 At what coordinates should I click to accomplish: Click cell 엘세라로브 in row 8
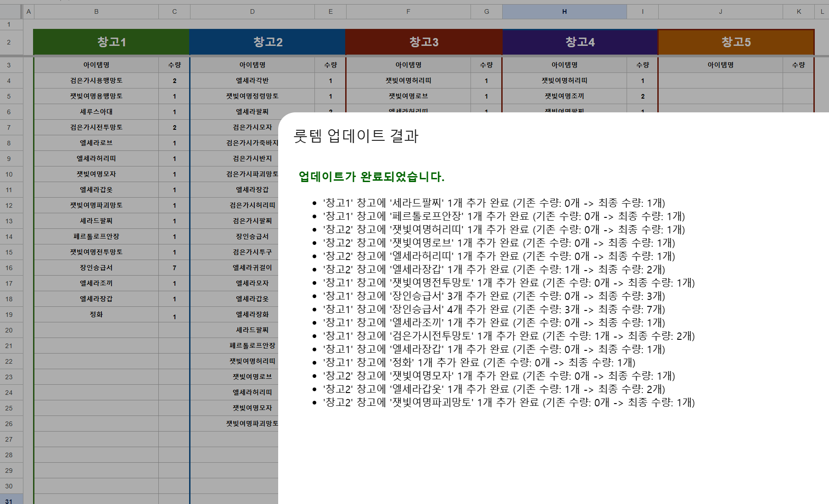tap(96, 143)
